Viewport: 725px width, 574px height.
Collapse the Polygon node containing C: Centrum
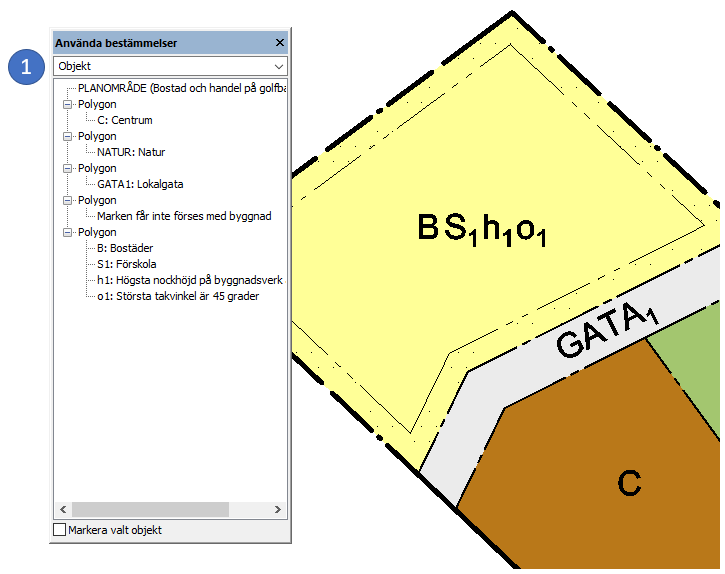pos(67,104)
